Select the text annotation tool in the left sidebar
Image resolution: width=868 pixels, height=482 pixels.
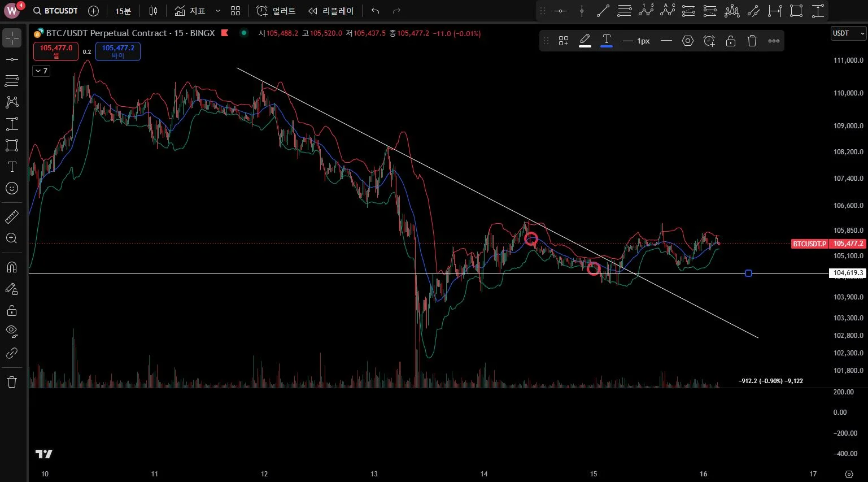(12, 167)
